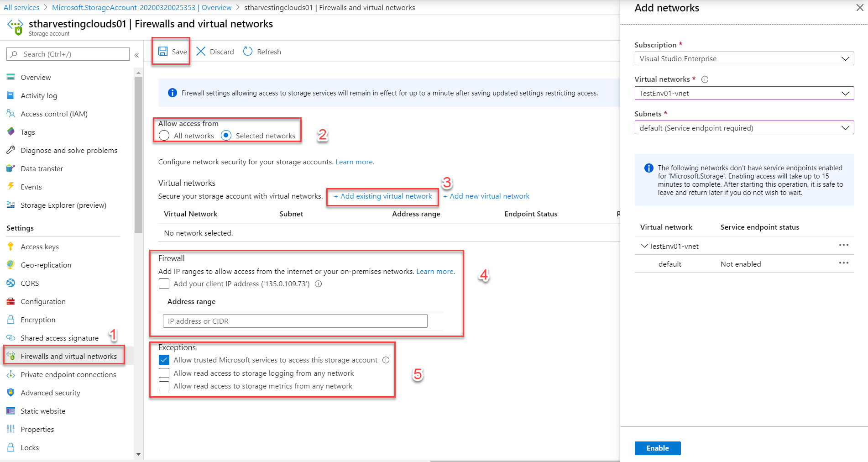Click the Private endpoint connections icon
The width and height of the screenshot is (868, 462).
[11, 374]
